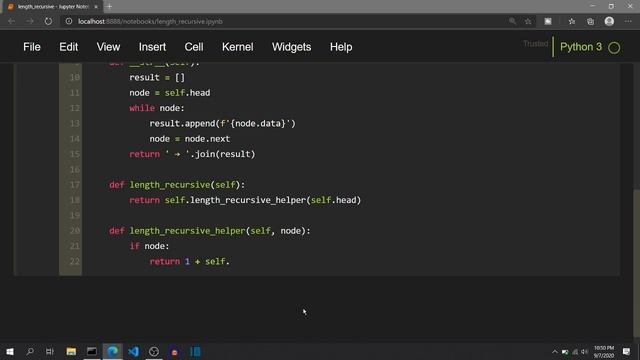This screenshot has height=360, width=640.
Task: Click the notebook vertical scrollbar thumb
Action: (636, 263)
